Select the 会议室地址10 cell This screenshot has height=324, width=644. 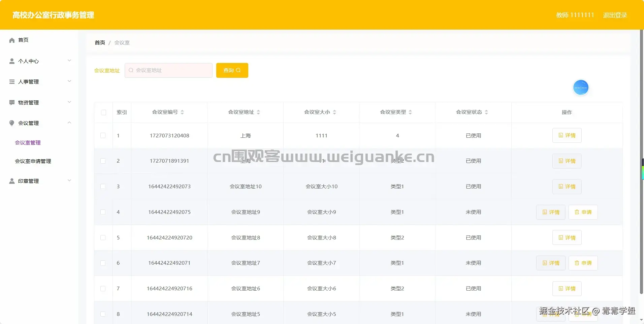point(246,187)
